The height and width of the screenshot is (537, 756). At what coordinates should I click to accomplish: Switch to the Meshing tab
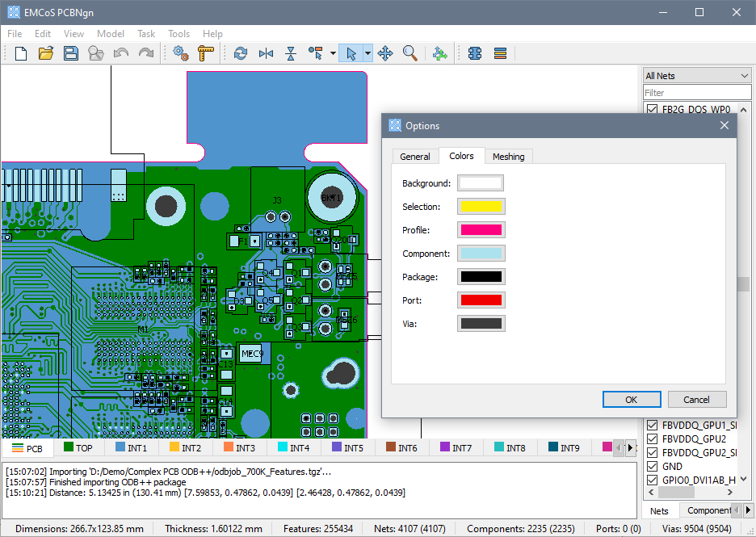pyautogui.click(x=508, y=157)
